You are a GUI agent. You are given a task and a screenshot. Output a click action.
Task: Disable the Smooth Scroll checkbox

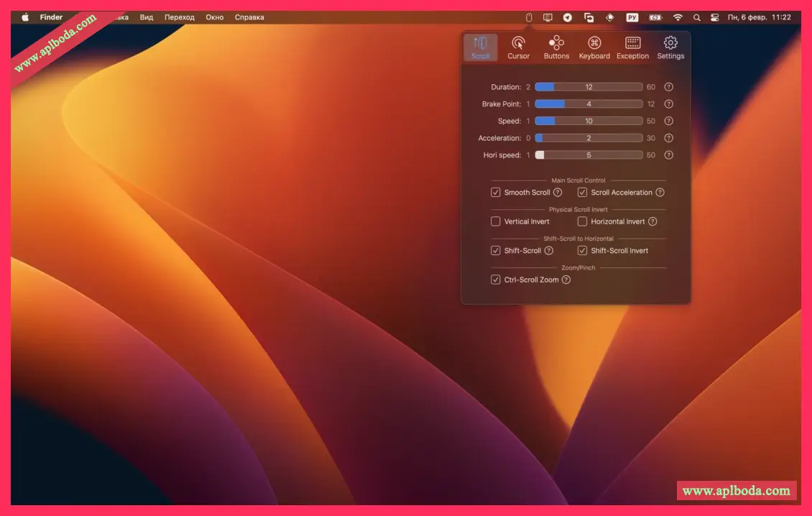pyautogui.click(x=496, y=193)
